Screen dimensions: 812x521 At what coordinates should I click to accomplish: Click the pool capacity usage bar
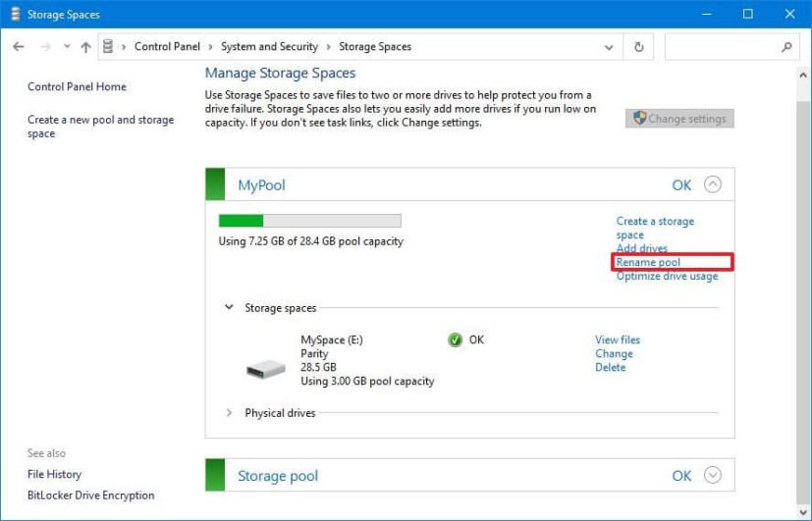(309, 221)
